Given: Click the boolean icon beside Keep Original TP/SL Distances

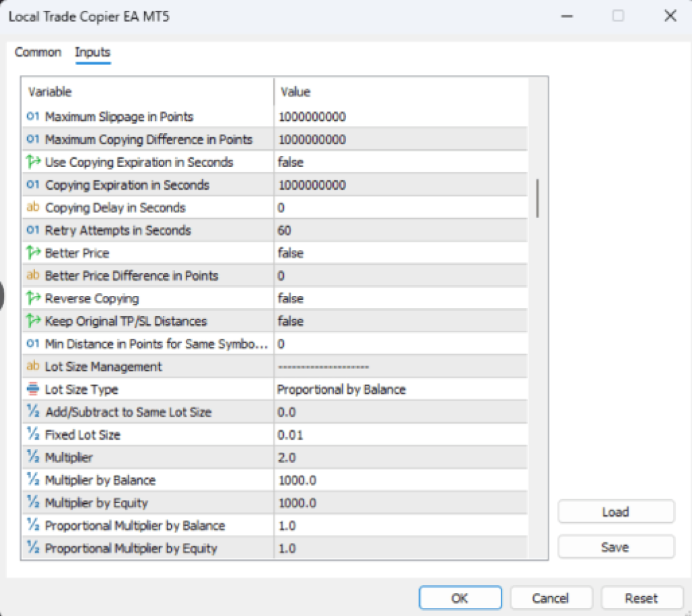Looking at the screenshot, I should pos(33,321).
